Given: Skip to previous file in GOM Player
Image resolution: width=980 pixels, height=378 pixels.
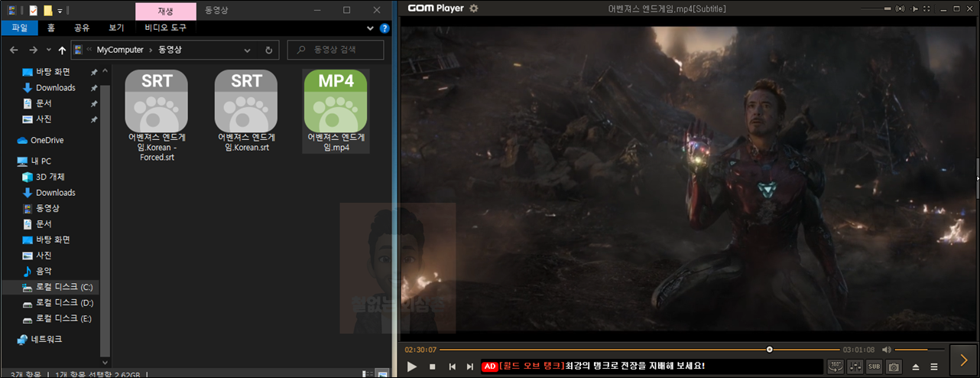Looking at the screenshot, I should (x=452, y=367).
